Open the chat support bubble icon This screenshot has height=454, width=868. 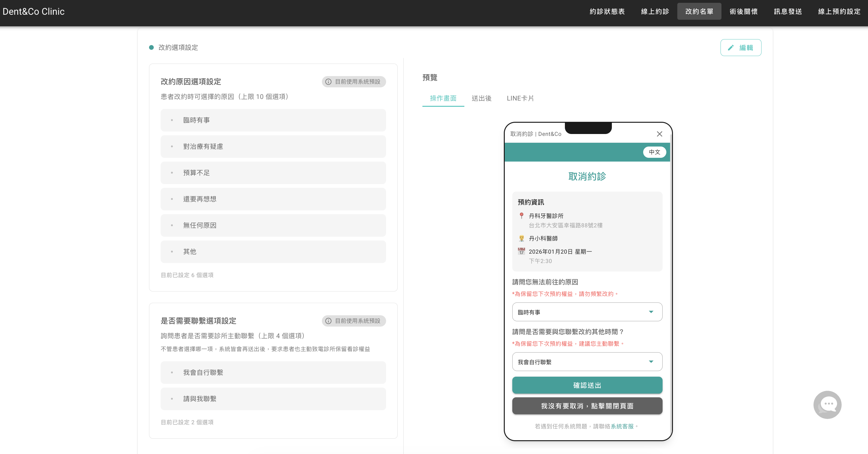pyautogui.click(x=827, y=405)
